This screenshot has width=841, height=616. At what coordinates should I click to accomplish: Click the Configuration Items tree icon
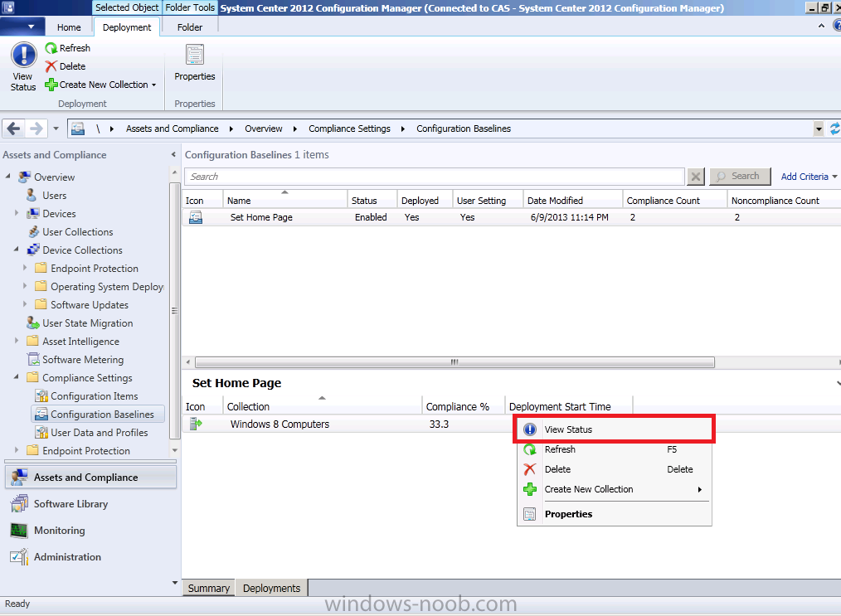coord(41,395)
